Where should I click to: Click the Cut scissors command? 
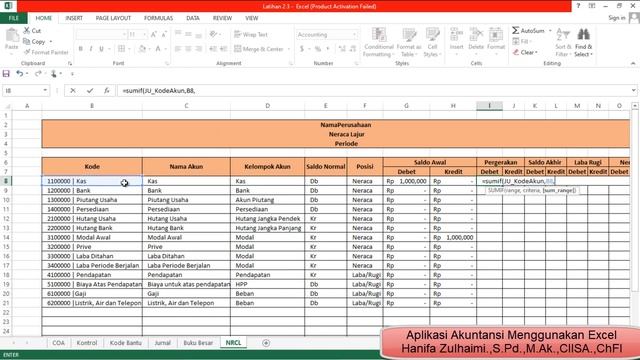32,31
